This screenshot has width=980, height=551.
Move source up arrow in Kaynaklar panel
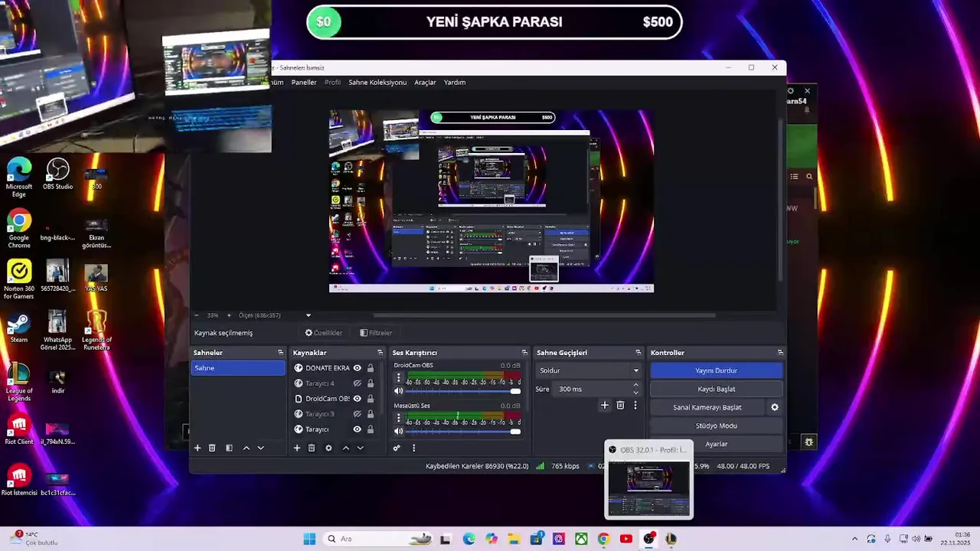coord(345,448)
